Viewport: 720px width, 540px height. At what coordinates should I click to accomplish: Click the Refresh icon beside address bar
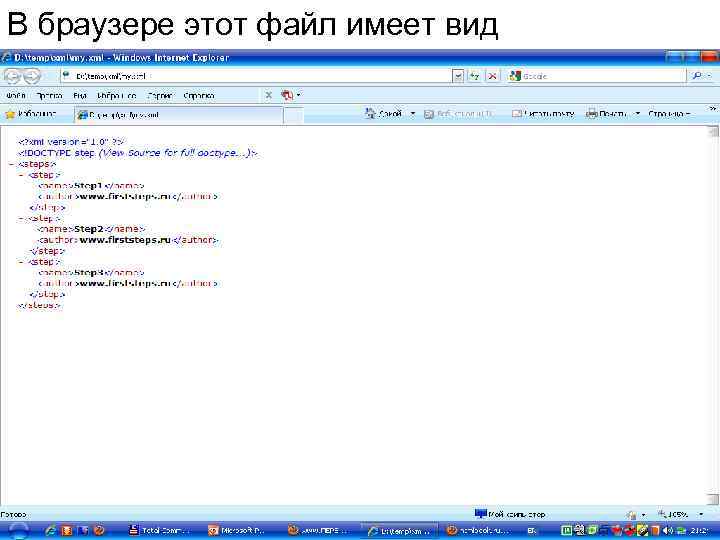(474, 76)
